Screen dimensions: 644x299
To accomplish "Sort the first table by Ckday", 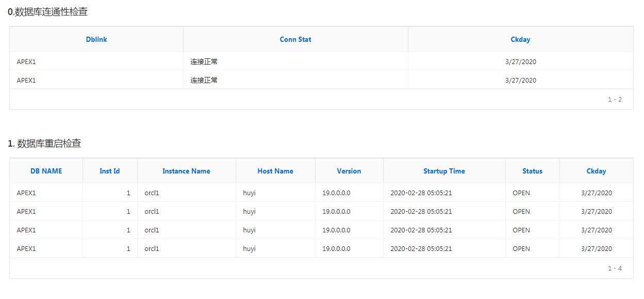I will [x=520, y=39].
